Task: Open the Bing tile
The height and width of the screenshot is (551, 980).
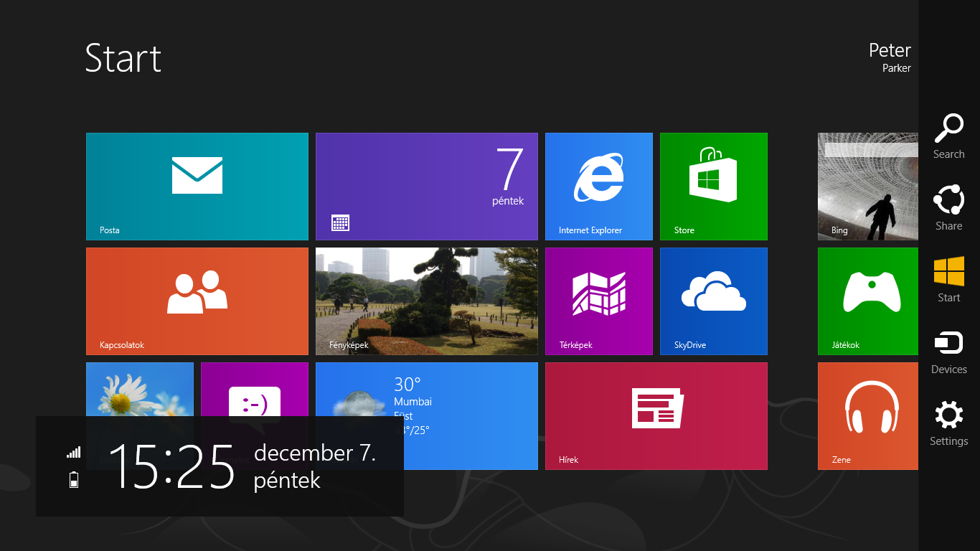Action: 867,186
